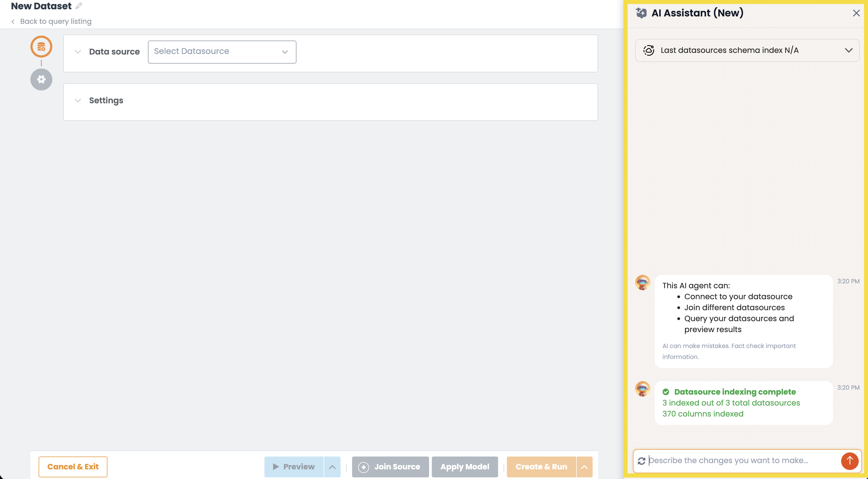Screen dimensions: 868x479
Task: Navigate Back to query listing
Action: [x=56, y=21]
